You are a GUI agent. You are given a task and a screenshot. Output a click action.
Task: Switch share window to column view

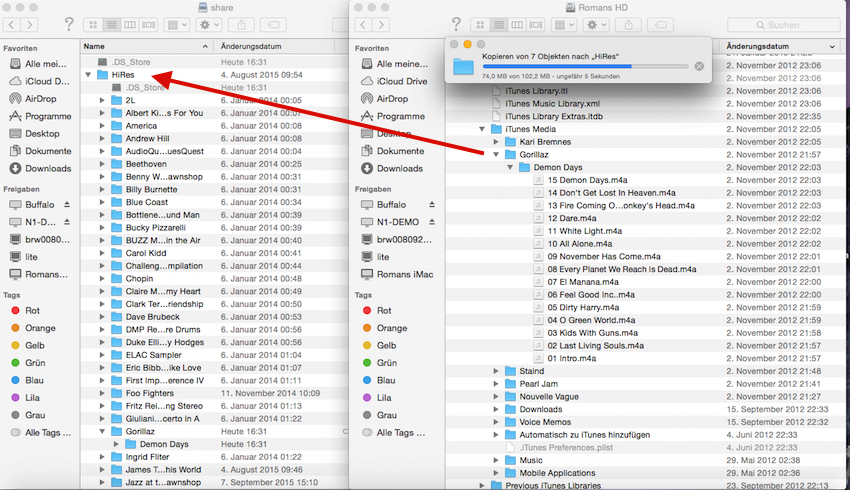pyautogui.click(x=130, y=24)
